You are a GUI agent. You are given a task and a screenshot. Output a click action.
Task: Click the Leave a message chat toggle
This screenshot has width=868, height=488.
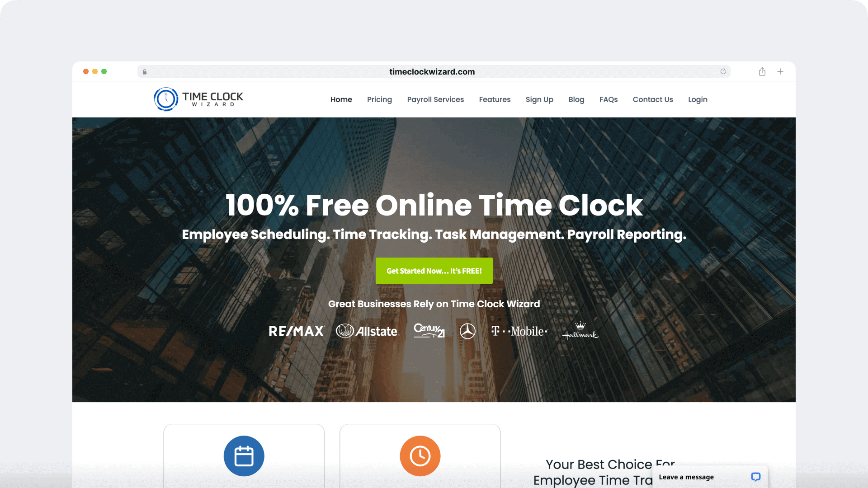click(709, 477)
